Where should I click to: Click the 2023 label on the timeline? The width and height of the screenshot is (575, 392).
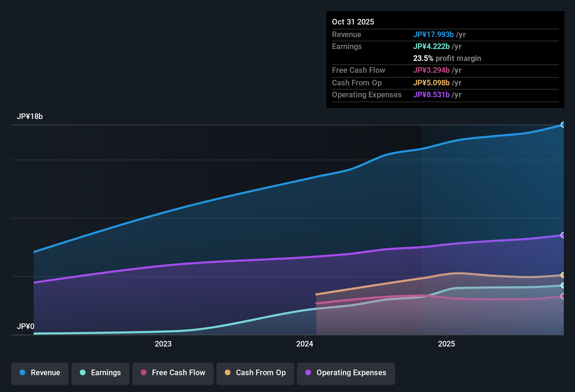point(162,344)
